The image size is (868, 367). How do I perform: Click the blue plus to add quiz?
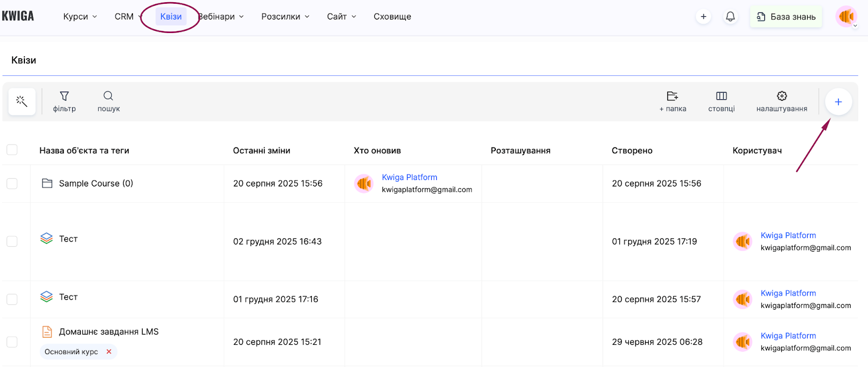(x=838, y=102)
